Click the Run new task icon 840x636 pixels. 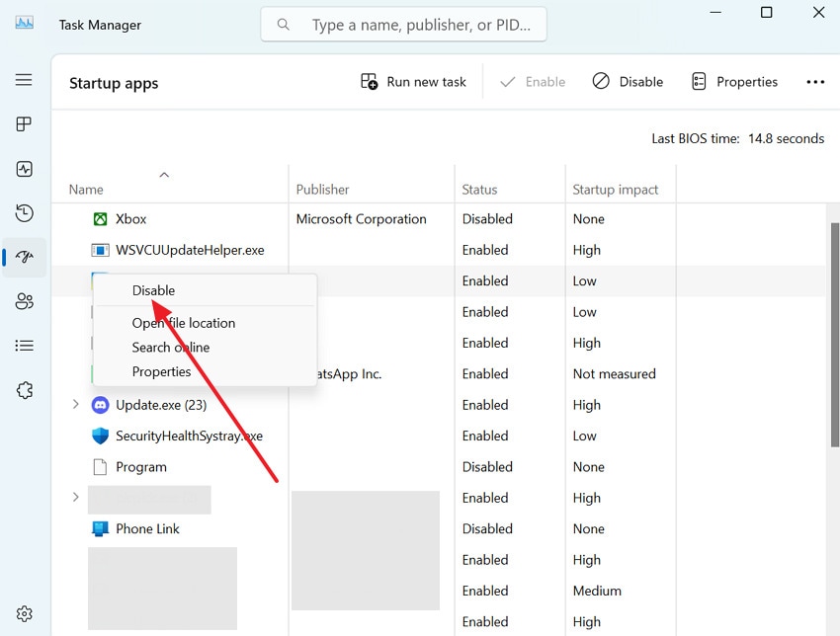370,81
